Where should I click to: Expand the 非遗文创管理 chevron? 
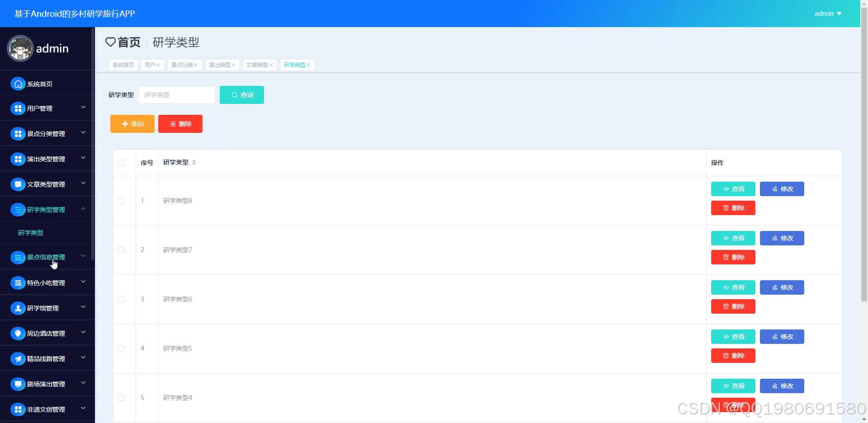[83, 408]
